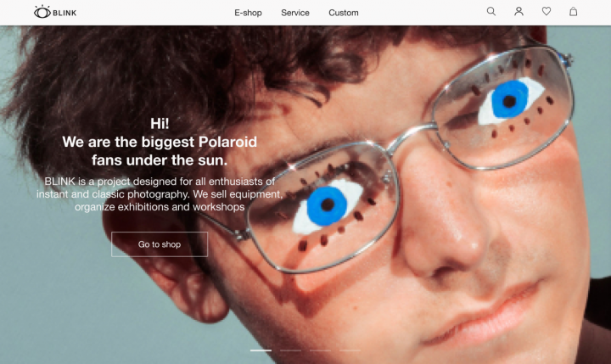Switch to the third carousel slide indicator
Viewport: 611px width, 364px height.
point(320,350)
